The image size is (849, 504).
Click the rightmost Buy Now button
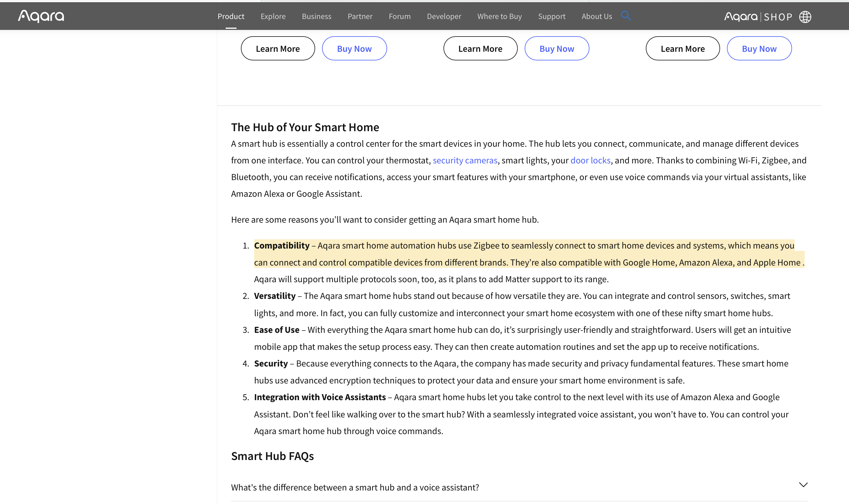[759, 49]
